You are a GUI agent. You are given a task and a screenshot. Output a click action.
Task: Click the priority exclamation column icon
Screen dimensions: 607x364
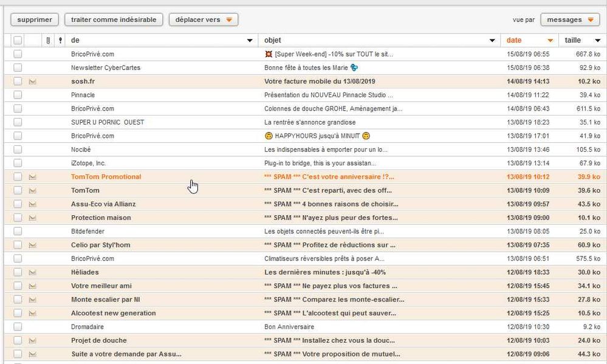[60, 41]
